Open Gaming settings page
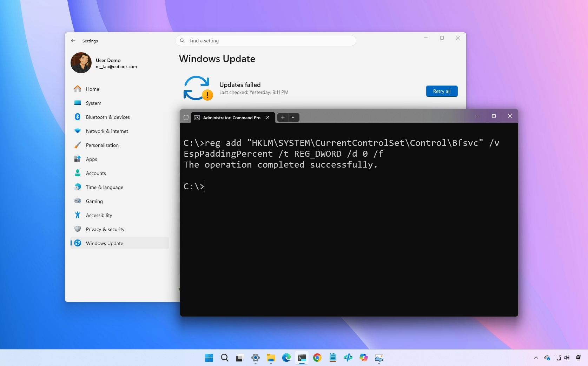 point(119,201)
